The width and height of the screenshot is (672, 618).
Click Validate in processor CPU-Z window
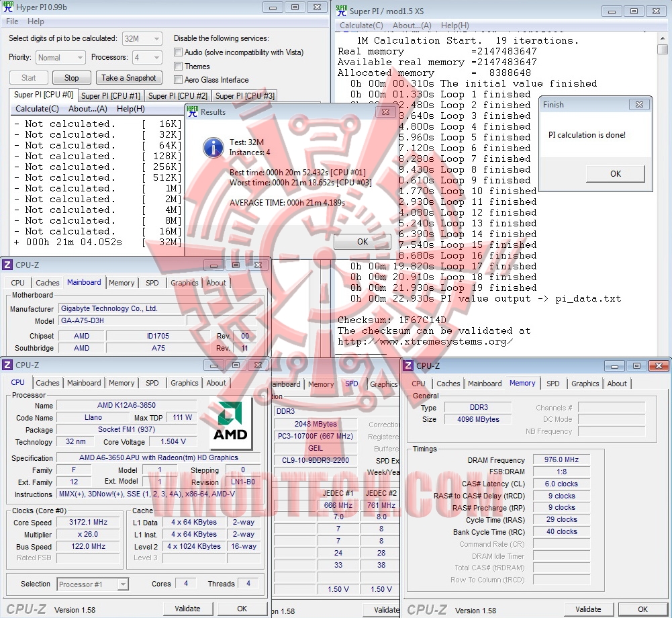tap(187, 609)
